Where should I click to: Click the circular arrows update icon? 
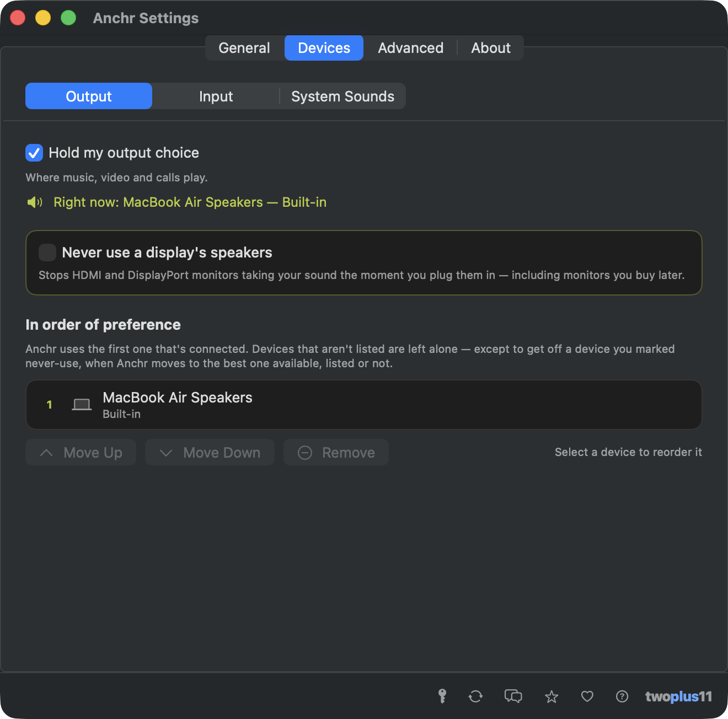475,696
